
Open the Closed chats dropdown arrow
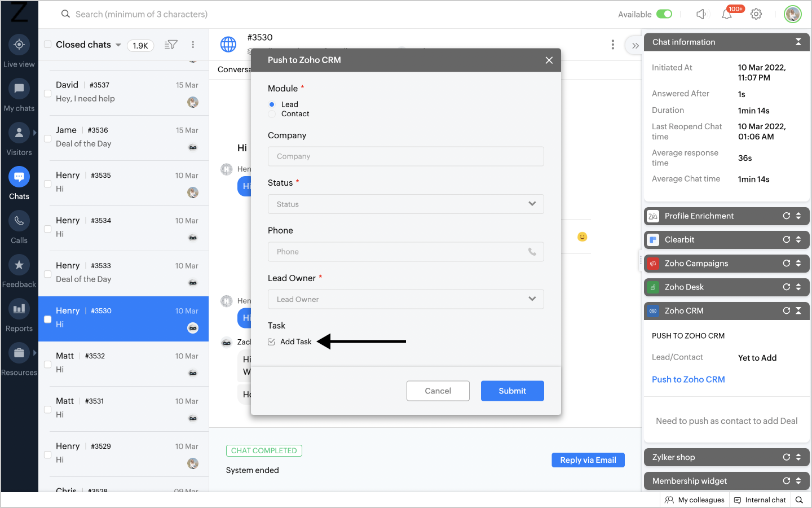(x=118, y=45)
